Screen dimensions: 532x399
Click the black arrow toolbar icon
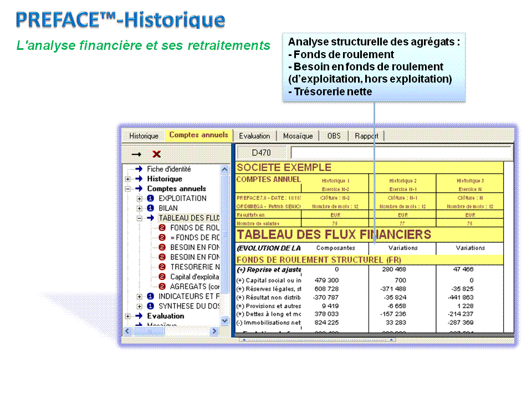[x=136, y=155]
